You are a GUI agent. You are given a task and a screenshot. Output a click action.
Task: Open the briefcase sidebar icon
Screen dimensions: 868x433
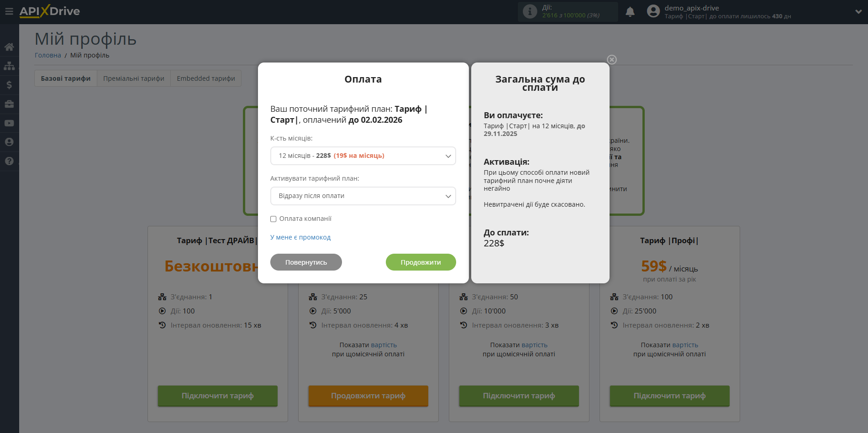click(x=9, y=104)
